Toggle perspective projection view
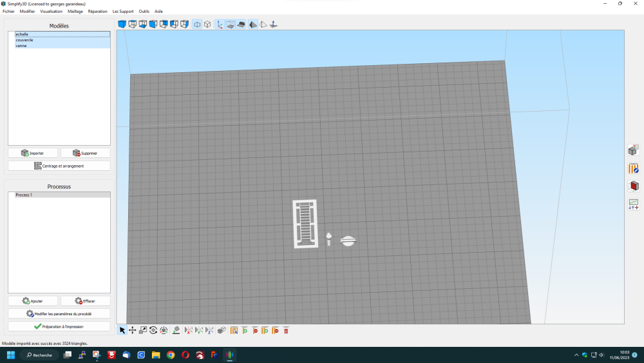Screen dimensions: 644x363 coord(197,25)
